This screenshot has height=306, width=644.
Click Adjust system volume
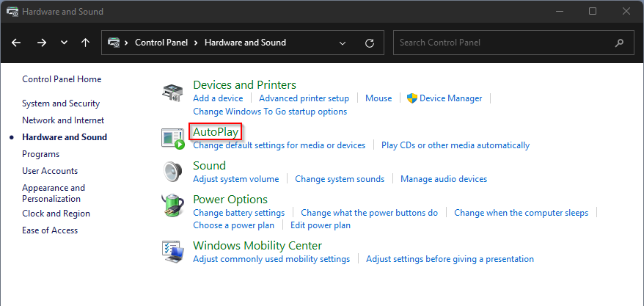(x=235, y=179)
